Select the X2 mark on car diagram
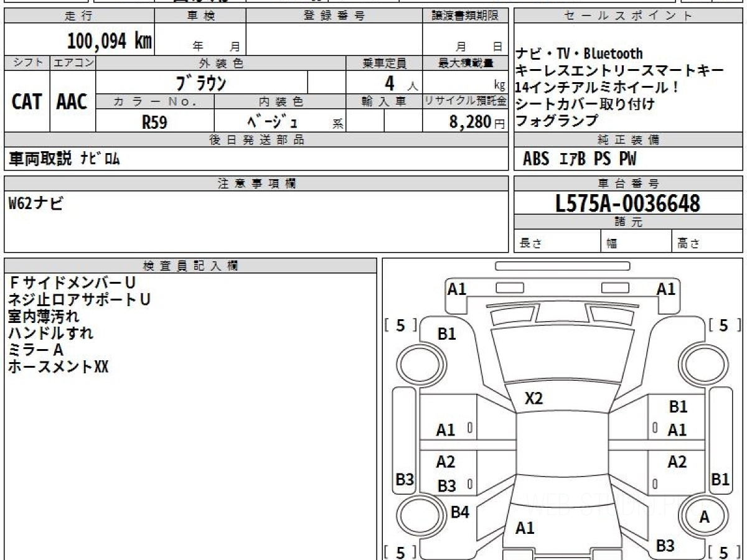The image size is (747, 560). click(533, 399)
